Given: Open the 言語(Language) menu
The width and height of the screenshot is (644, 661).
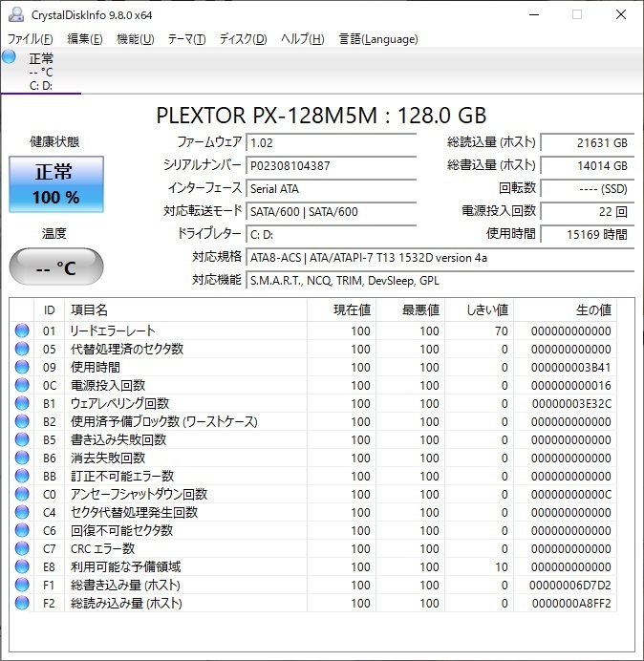Looking at the screenshot, I should 378,39.
